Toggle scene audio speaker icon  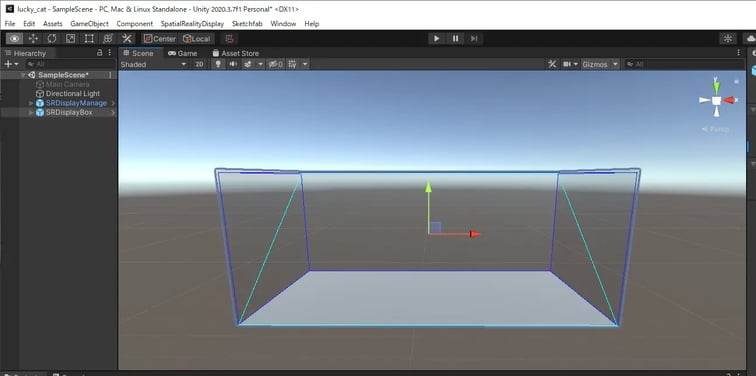(233, 64)
